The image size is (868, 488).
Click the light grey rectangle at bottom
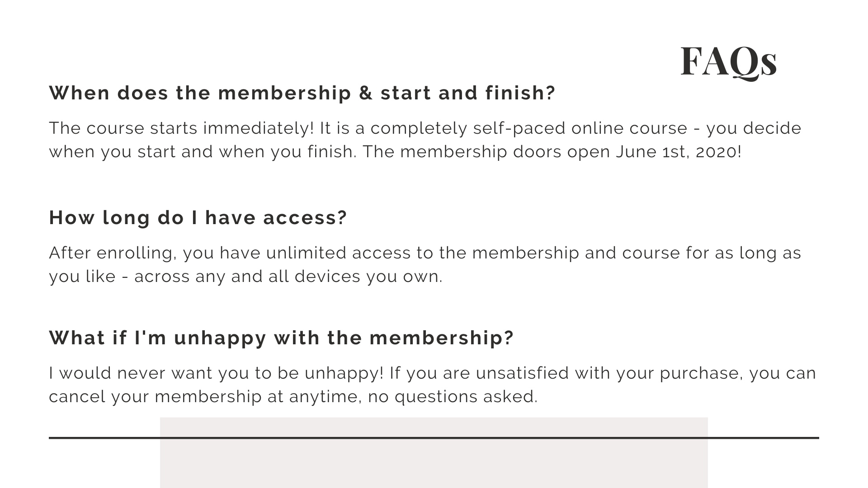(x=434, y=453)
